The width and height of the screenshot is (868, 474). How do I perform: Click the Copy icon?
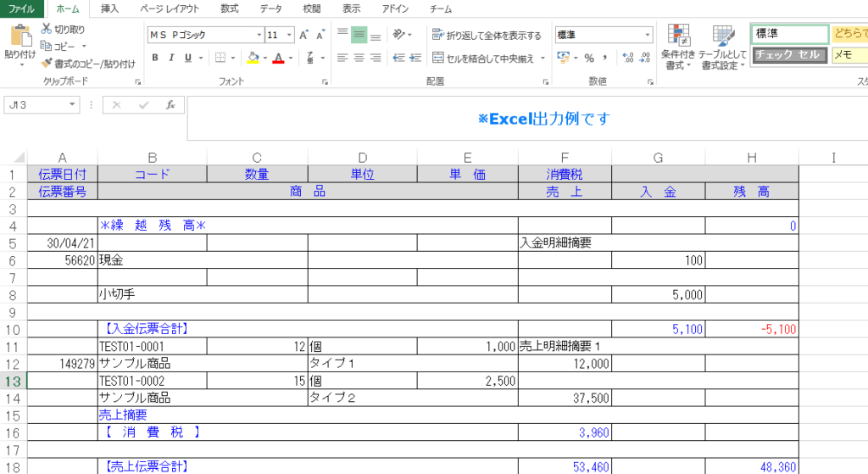(x=47, y=46)
